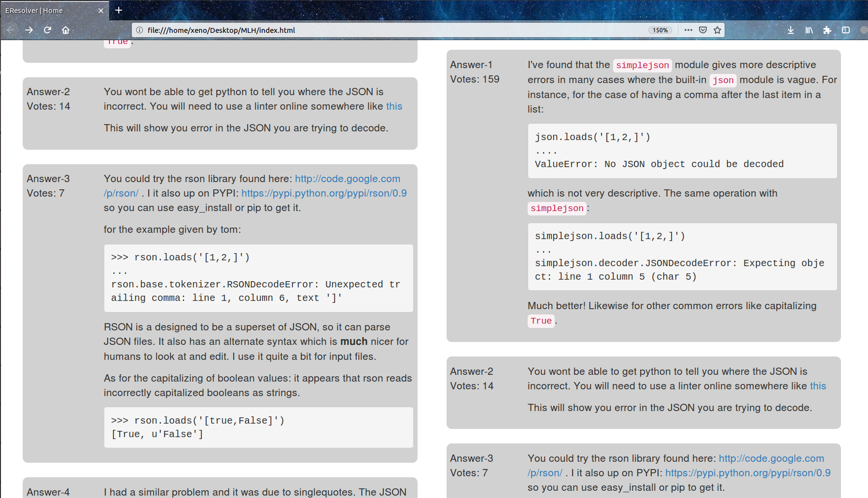
Task: Click 'Votes: 7' in the left Answer-3 card
Action: pyautogui.click(x=45, y=193)
